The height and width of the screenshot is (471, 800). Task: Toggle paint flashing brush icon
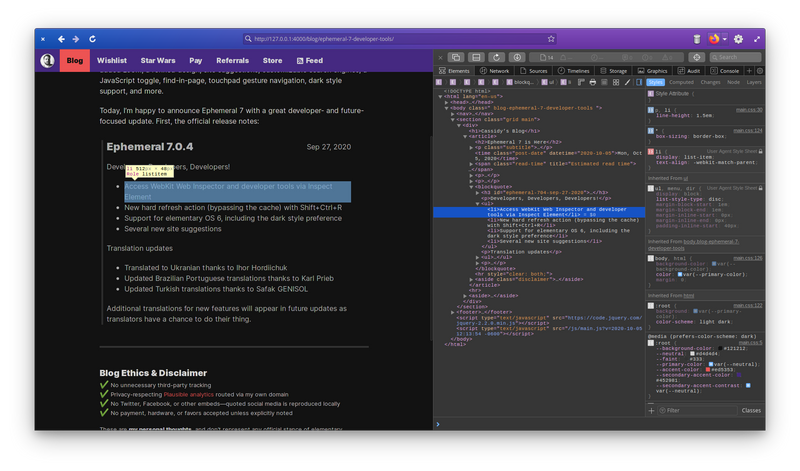pos(628,82)
